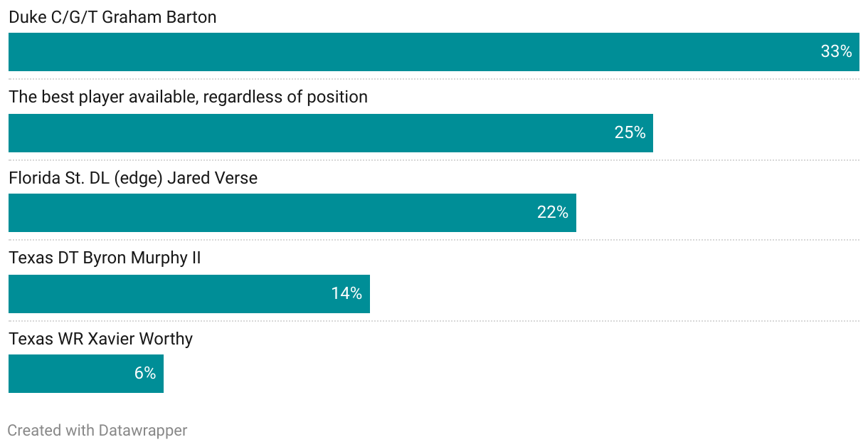Click the best player available bar
The image size is (868, 447).
click(x=306, y=133)
